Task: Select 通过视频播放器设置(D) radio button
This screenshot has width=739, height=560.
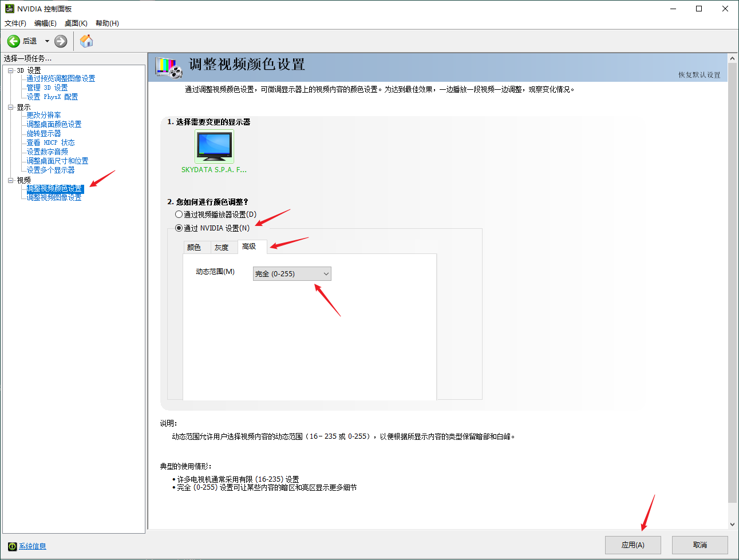Action: (179, 215)
